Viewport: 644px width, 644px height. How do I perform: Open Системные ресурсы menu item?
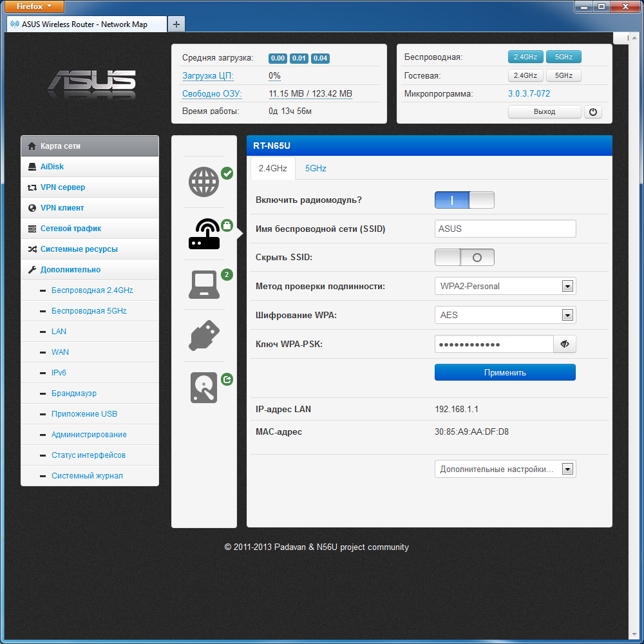(x=90, y=249)
